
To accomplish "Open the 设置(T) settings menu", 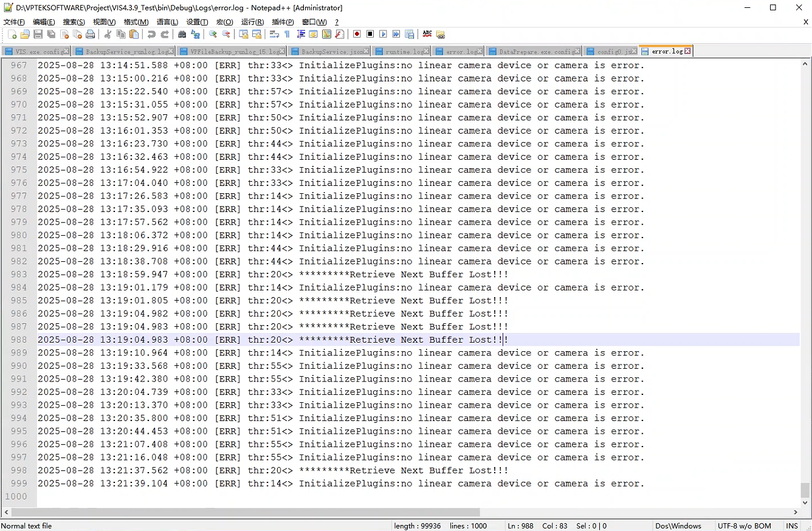I will pyautogui.click(x=197, y=22).
